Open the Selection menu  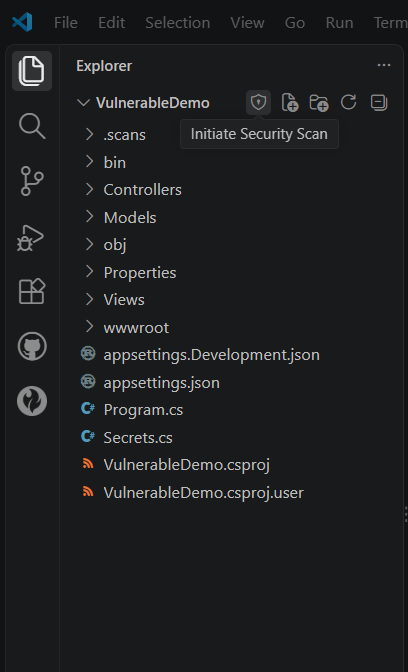(x=177, y=23)
